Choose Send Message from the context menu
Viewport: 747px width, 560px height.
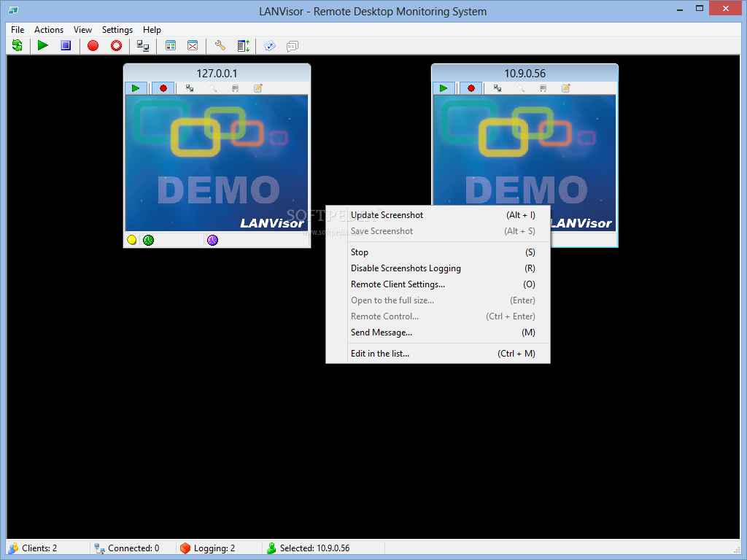pos(438,332)
